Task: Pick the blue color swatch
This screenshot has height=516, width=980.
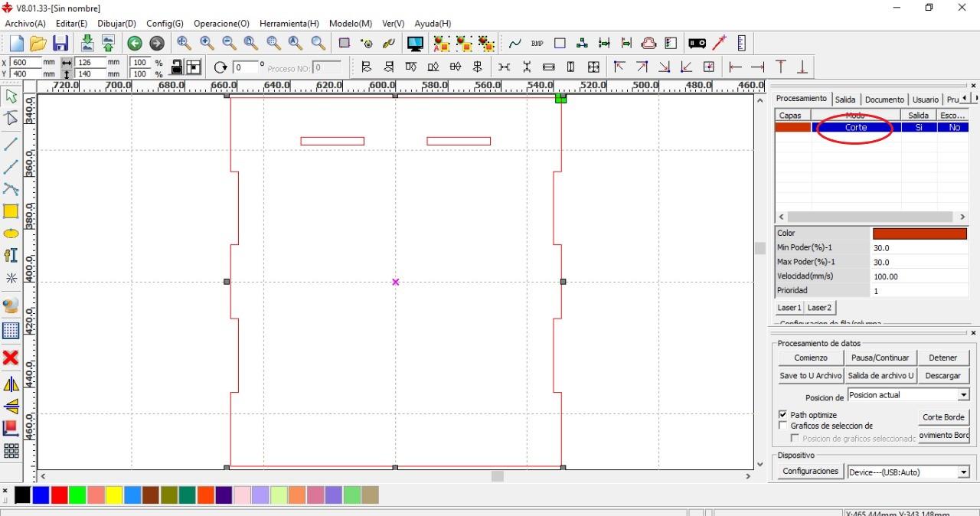Action: [x=41, y=495]
